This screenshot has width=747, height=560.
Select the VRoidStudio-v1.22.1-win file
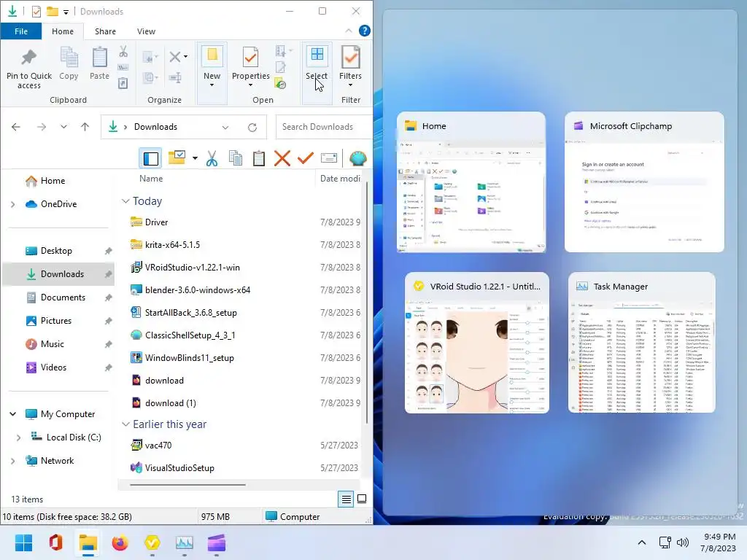[x=192, y=268]
